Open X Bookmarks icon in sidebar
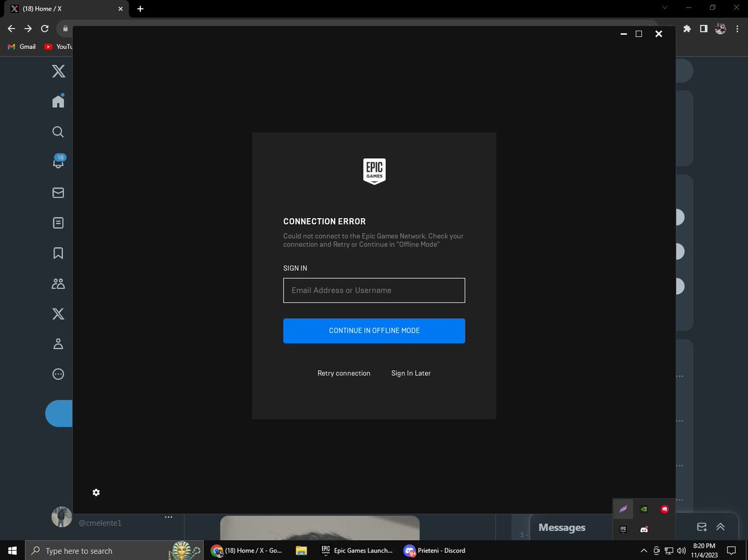 (58, 253)
